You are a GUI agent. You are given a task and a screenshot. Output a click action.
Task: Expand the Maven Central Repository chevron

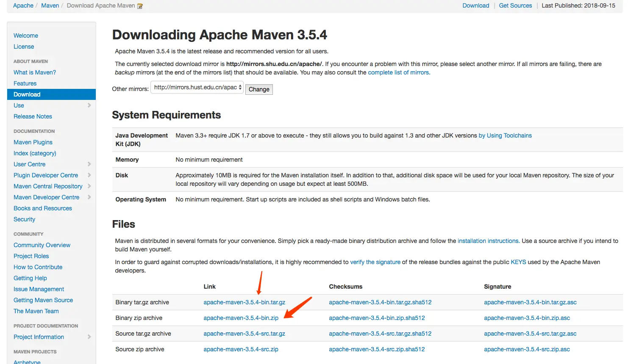point(89,186)
